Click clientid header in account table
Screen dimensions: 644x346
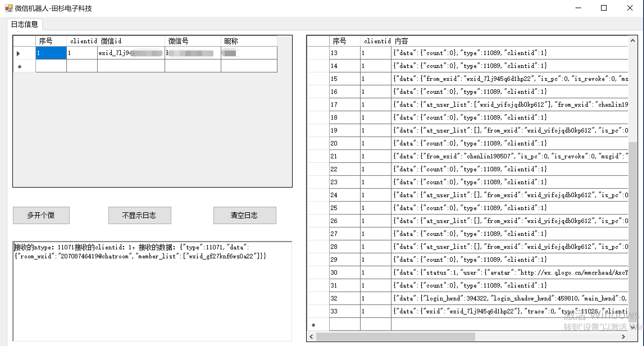82,41
